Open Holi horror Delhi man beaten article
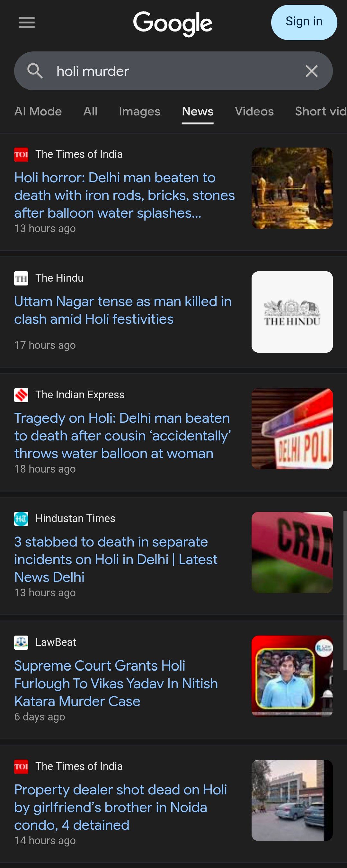This screenshot has height=868, width=347. coord(124,195)
